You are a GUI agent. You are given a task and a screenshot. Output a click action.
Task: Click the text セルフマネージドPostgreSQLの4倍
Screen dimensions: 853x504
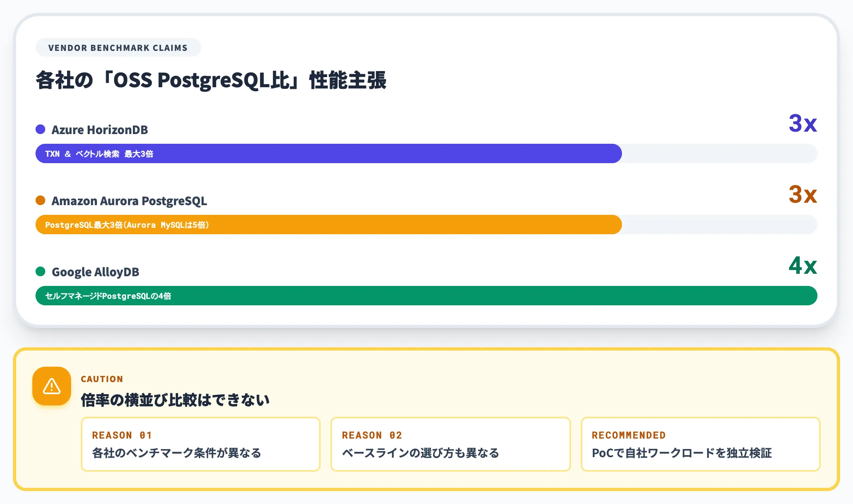(x=108, y=296)
